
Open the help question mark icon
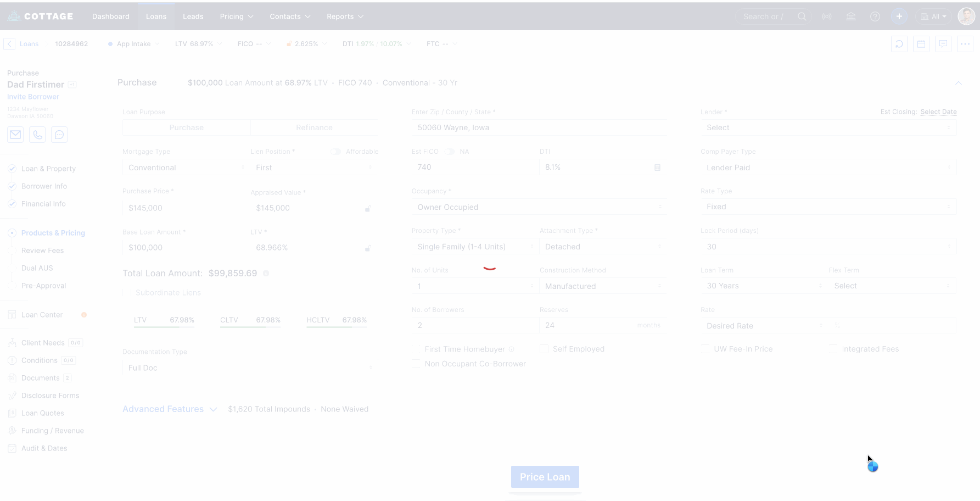pyautogui.click(x=875, y=16)
